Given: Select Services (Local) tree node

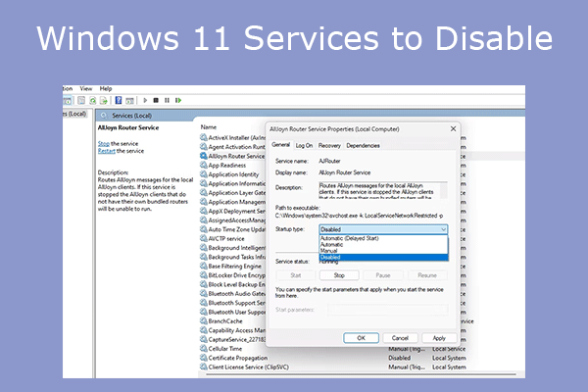Looking at the screenshot, I should tap(75, 114).
